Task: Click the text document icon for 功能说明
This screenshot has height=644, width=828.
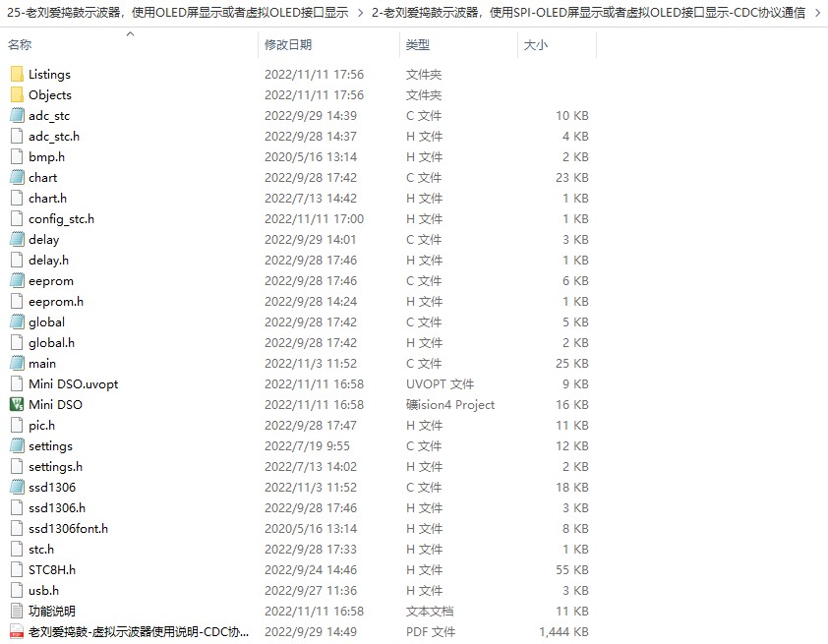Action: point(16,611)
